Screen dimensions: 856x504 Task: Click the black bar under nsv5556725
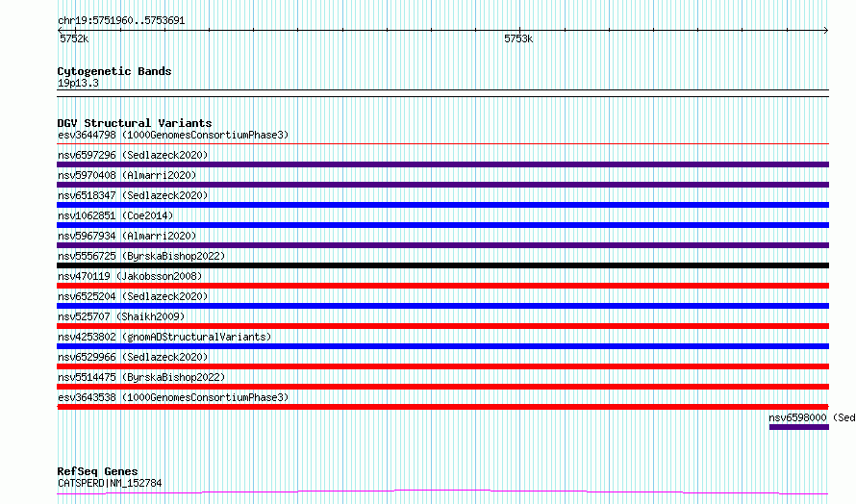[x=442, y=265]
